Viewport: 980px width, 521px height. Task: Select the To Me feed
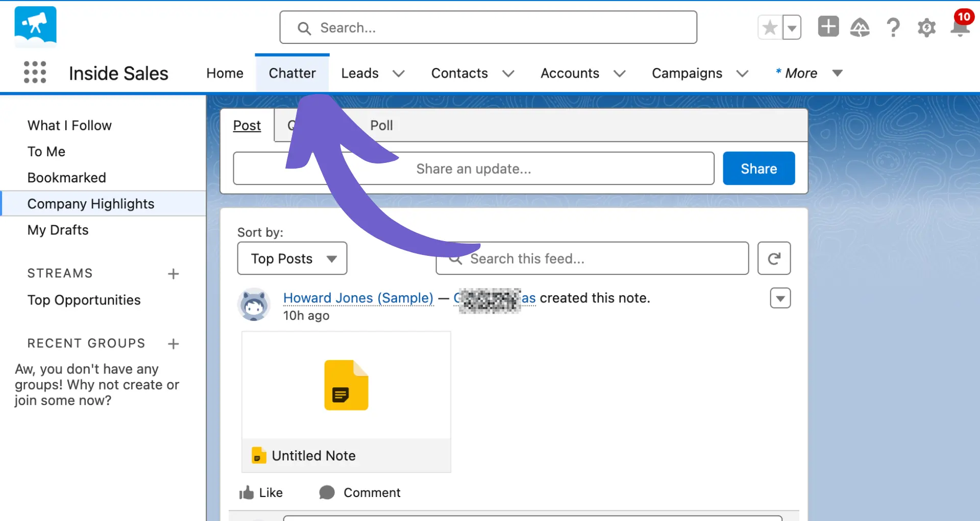[x=46, y=151]
